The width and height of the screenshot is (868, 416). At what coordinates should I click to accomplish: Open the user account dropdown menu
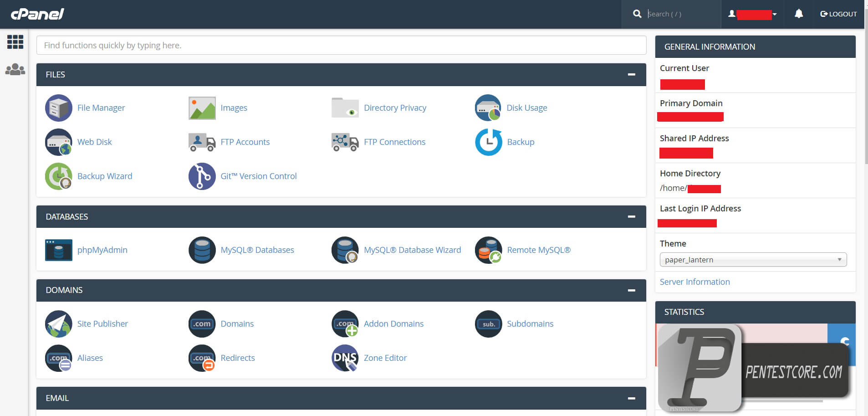pyautogui.click(x=752, y=14)
